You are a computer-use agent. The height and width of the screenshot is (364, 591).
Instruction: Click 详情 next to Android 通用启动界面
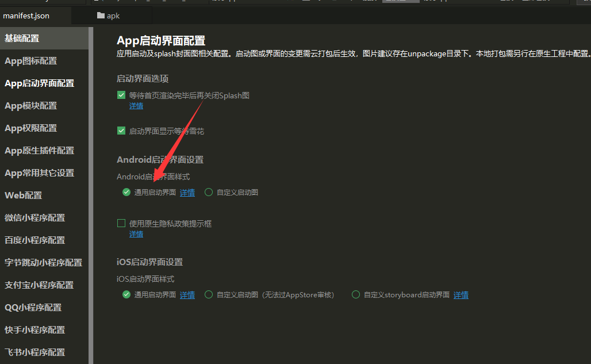point(187,192)
